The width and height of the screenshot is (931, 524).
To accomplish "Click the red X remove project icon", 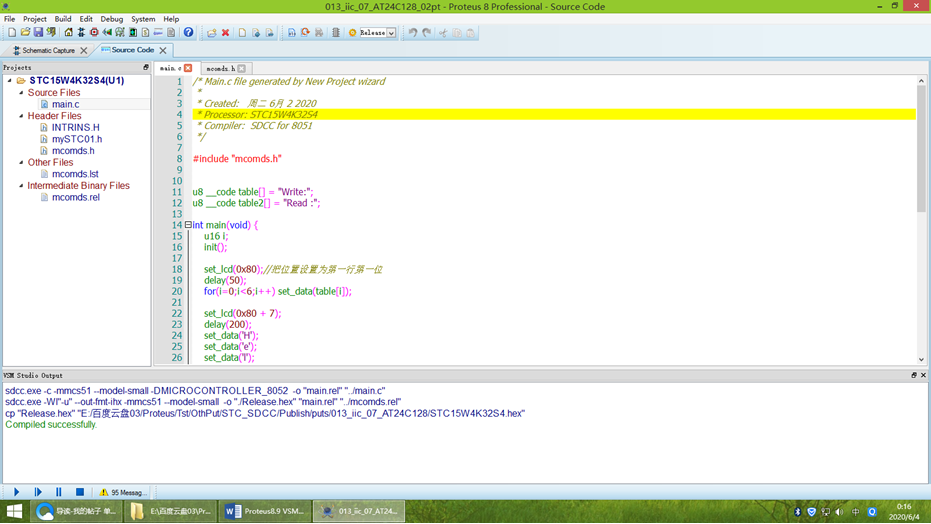I will point(226,33).
